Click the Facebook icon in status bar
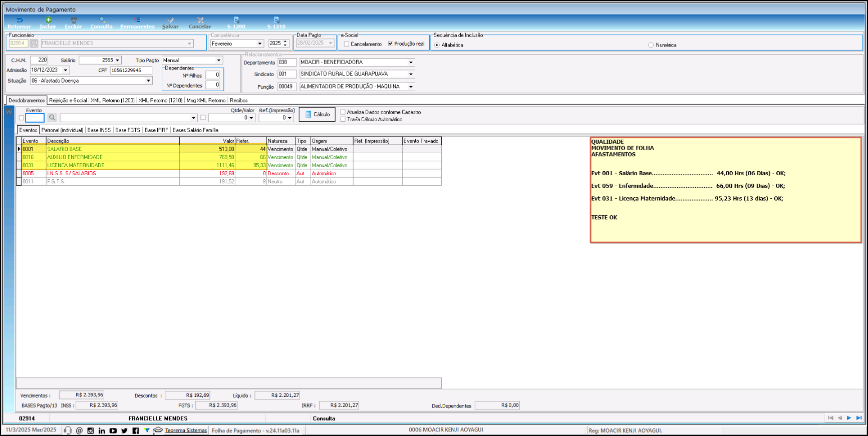The height and width of the screenshot is (436, 868). [136, 430]
